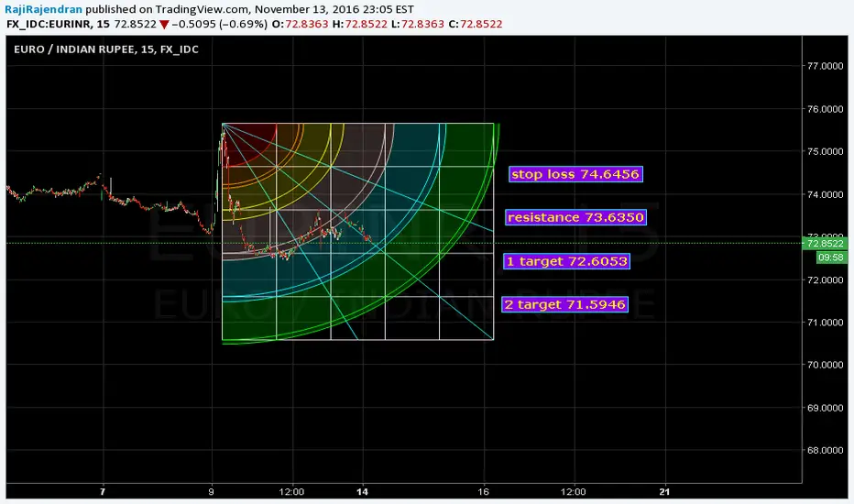Click the 74.0000 price axis label
The width and height of the screenshot is (854, 504).
[x=825, y=194]
